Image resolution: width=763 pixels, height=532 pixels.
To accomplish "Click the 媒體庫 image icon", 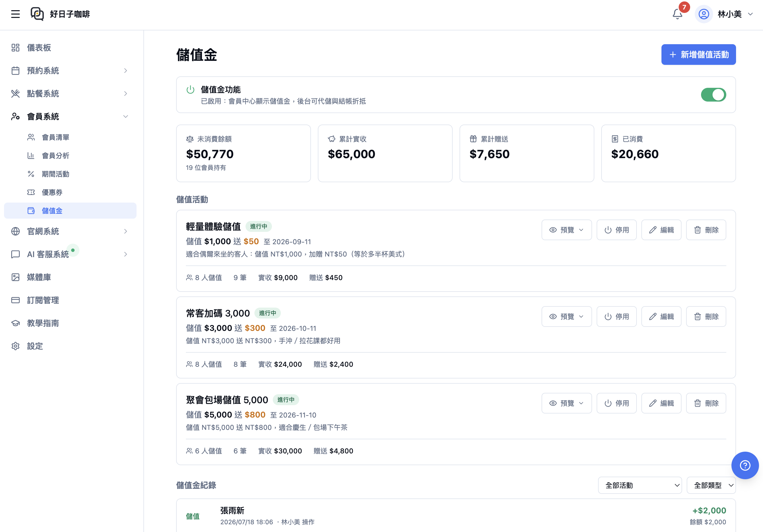I will click(15, 277).
